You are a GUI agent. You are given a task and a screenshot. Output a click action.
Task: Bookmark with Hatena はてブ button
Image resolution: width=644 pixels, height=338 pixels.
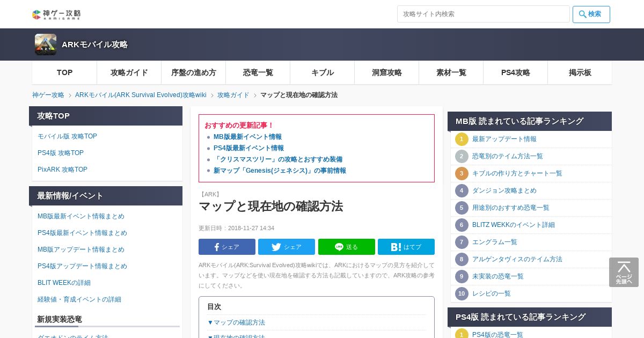(x=406, y=247)
